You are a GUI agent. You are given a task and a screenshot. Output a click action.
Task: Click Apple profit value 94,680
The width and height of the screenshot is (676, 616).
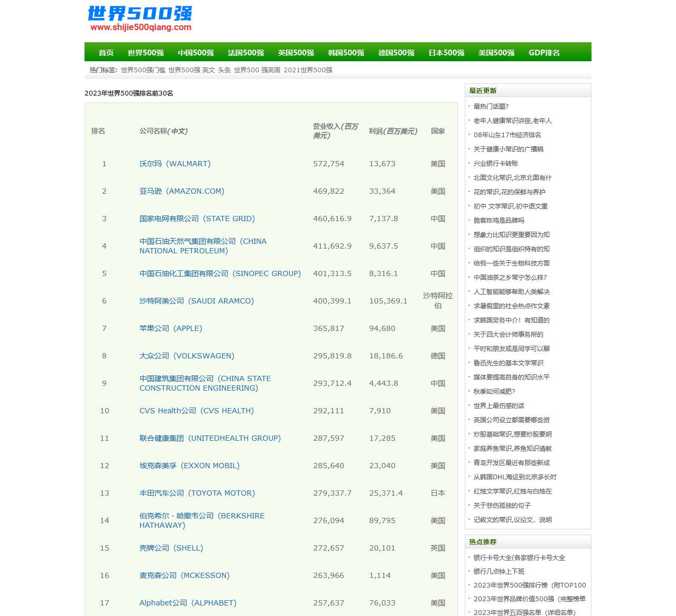click(382, 328)
